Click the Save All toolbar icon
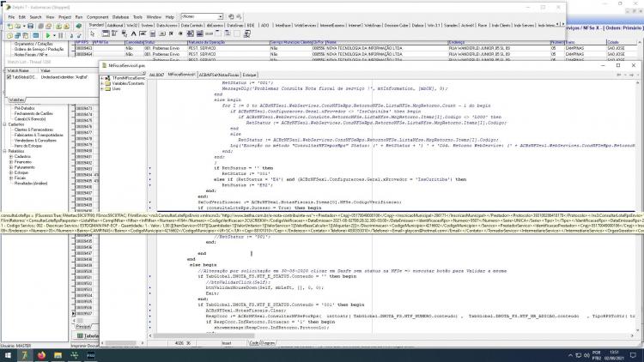Image resolution: width=644 pixels, height=362 pixels. pyautogui.click(x=40, y=26)
